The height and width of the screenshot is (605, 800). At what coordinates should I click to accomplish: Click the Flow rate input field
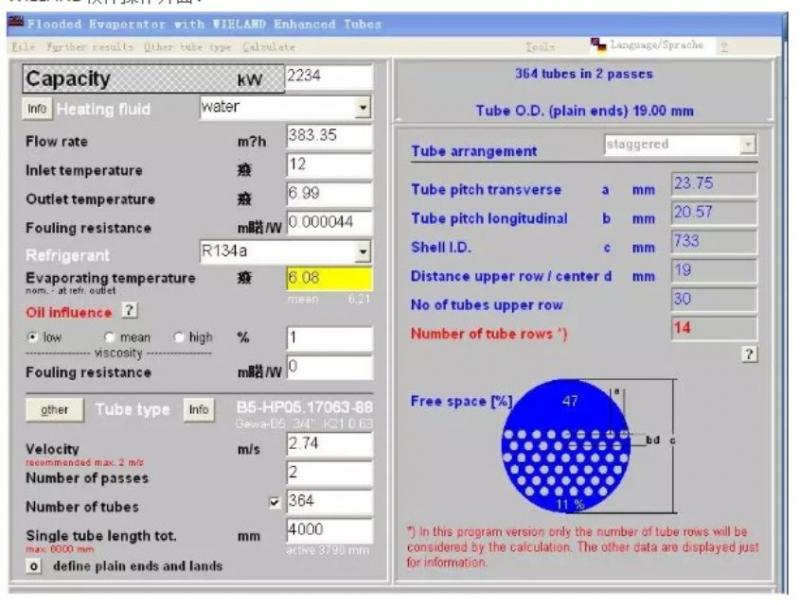[330, 136]
